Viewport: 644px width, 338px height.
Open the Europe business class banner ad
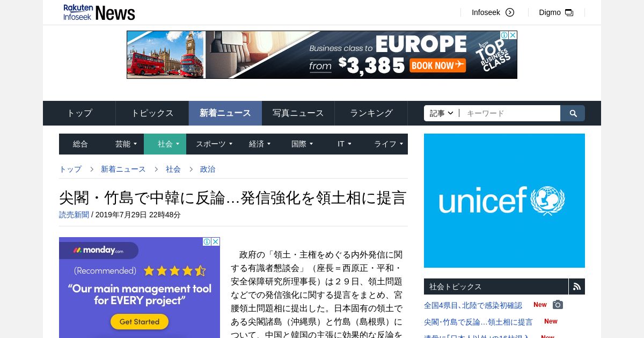[x=322, y=55]
